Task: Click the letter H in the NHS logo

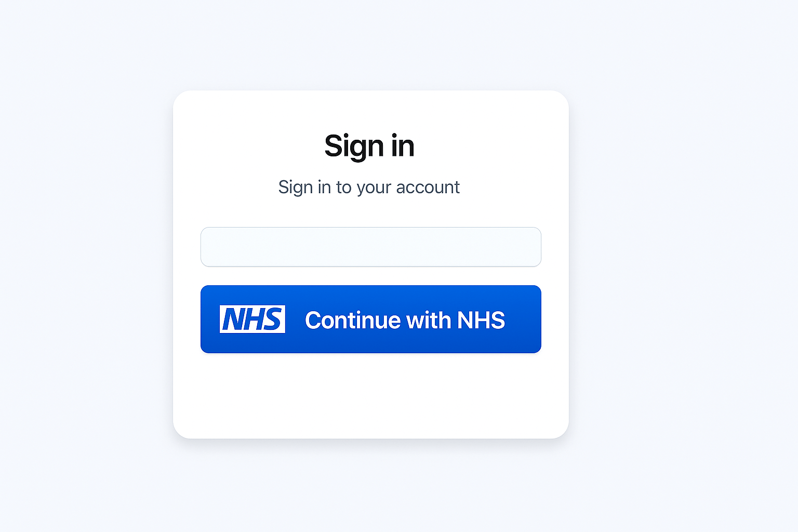Action: 254,319
